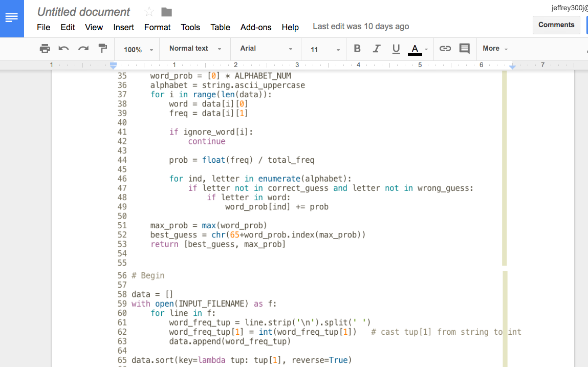Click 'data = []' on line 58
588x367 pixels.
click(153, 294)
